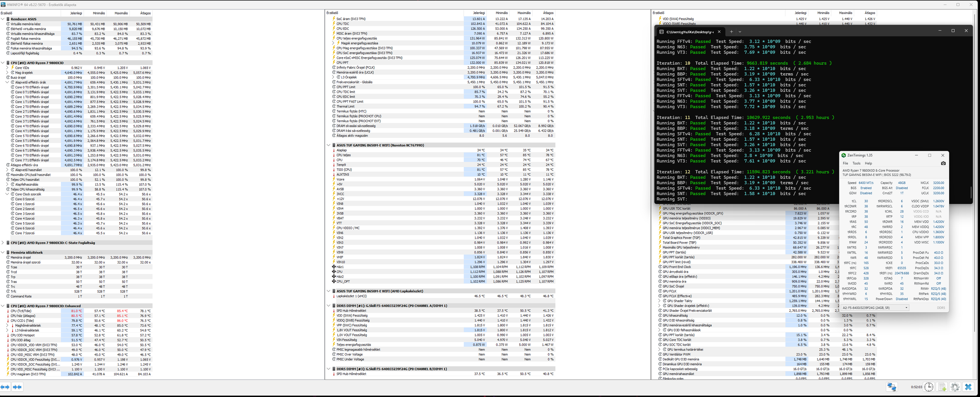Open the ZenTimings DIMM selection dropdown
The width and height of the screenshot is (980, 397).
875,308
